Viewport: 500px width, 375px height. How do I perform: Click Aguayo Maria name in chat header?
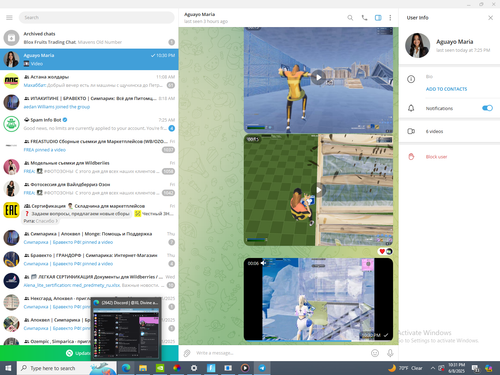pos(199,14)
